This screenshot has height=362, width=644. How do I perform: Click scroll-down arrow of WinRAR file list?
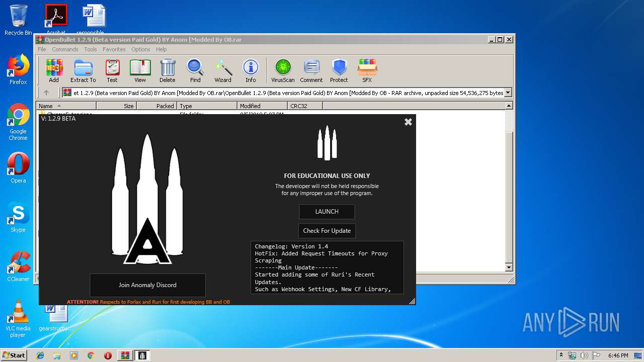(509, 267)
